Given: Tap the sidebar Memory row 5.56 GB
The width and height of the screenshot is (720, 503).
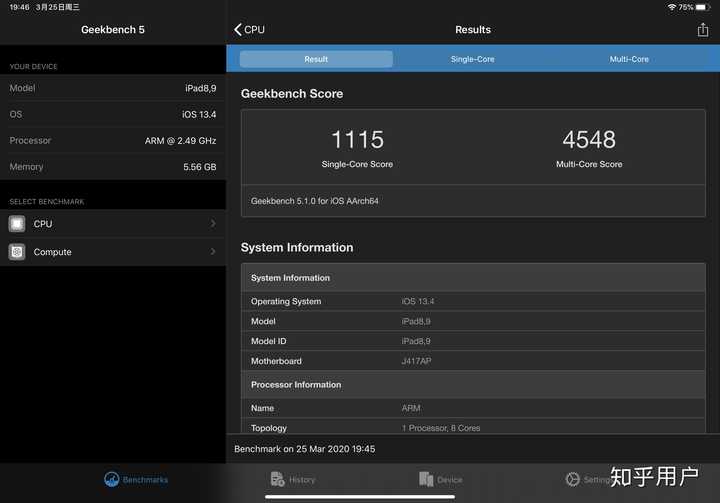Looking at the screenshot, I should point(113,167).
